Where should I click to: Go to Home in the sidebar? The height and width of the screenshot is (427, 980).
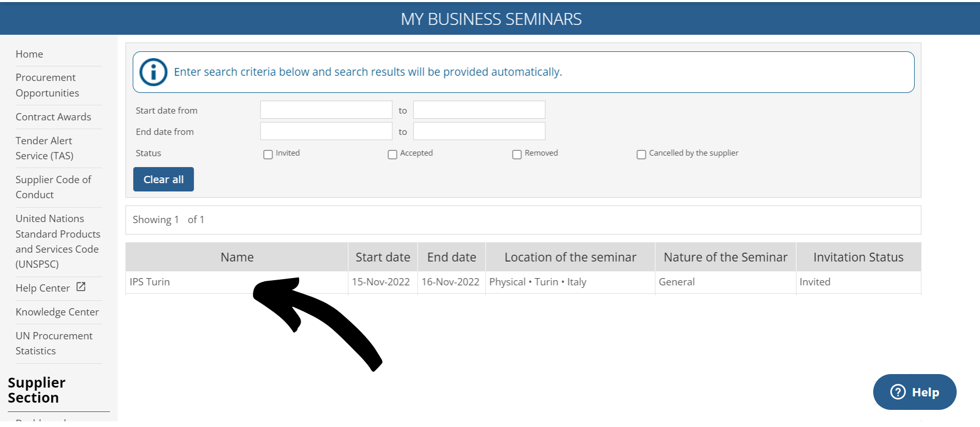click(29, 54)
